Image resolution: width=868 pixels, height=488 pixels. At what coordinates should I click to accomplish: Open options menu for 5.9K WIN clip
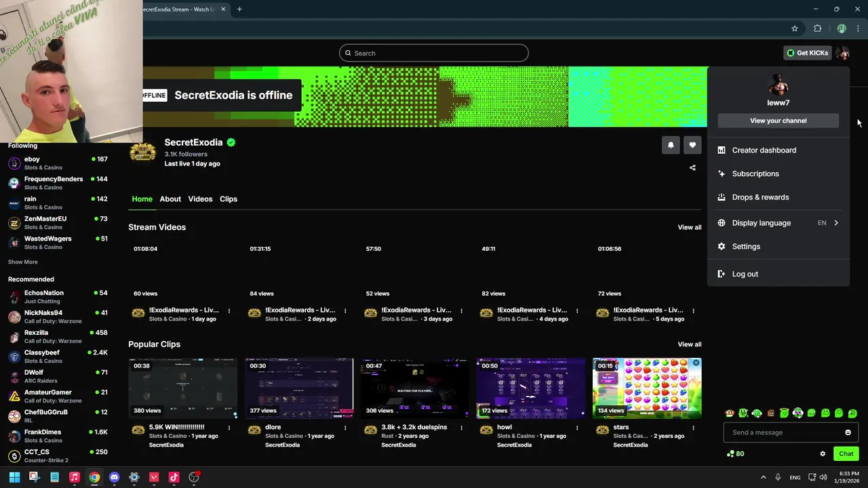[x=229, y=428]
